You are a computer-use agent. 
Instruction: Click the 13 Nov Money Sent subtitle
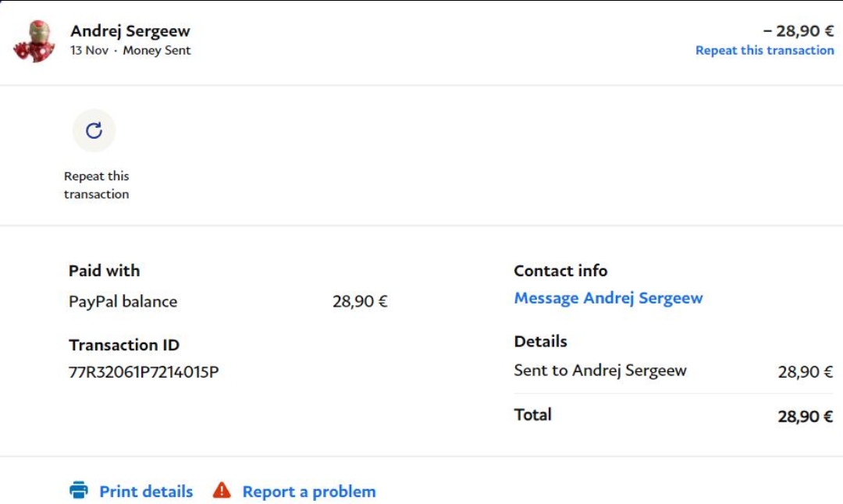[130, 51]
